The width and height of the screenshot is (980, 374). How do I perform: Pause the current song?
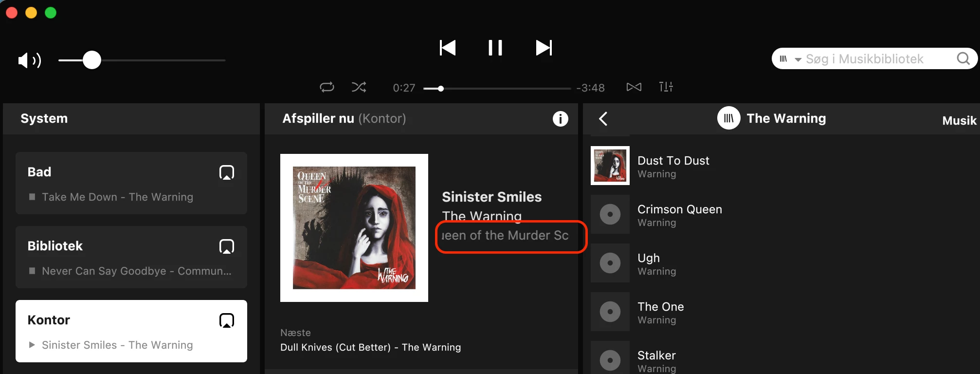[495, 48]
